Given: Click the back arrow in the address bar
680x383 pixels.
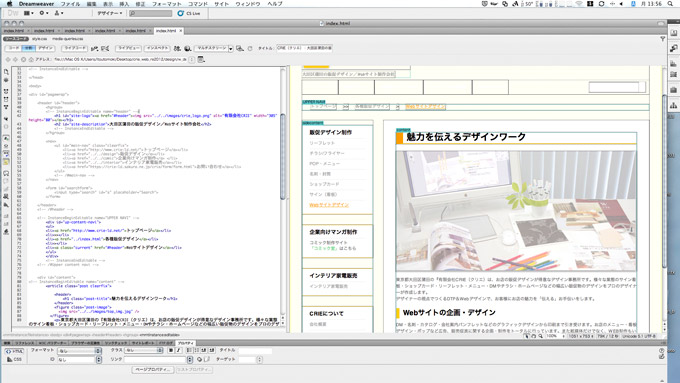Looking at the screenshot, I should coord(7,59).
